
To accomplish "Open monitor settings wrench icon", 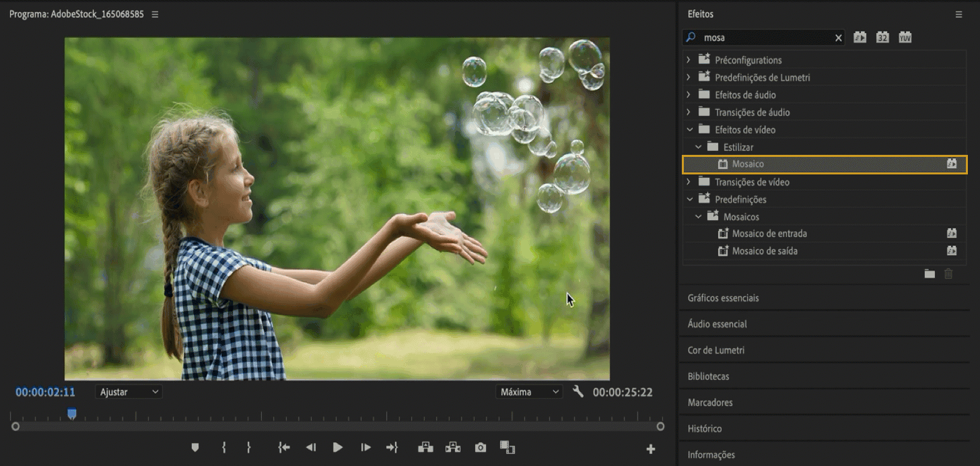I will pyautogui.click(x=577, y=391).
